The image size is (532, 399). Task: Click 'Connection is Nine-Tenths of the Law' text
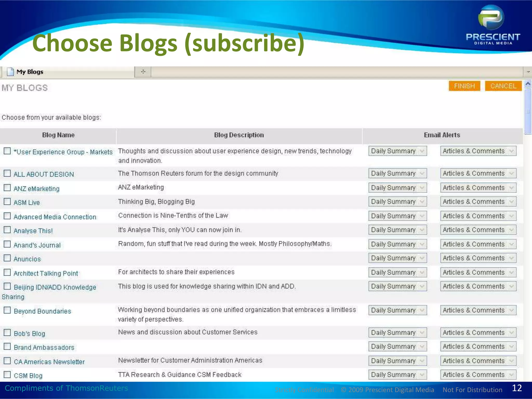pyautogui.click(x=173, y=216)
